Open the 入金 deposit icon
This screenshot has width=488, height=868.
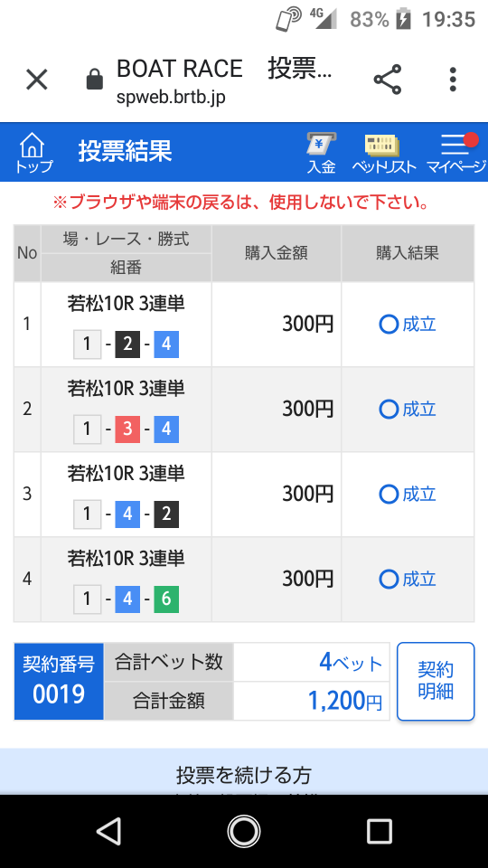[x=322, y=154]
